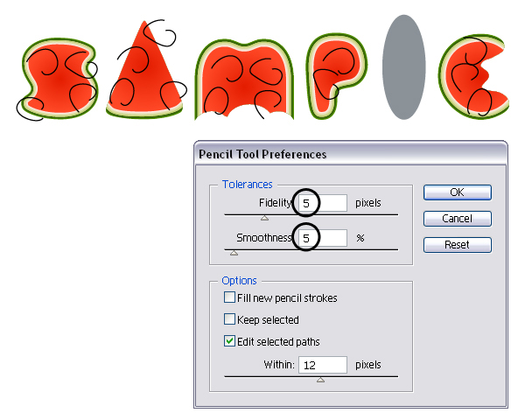
Task: Uncheck Edit selected paths option
Action: (229, 341)
